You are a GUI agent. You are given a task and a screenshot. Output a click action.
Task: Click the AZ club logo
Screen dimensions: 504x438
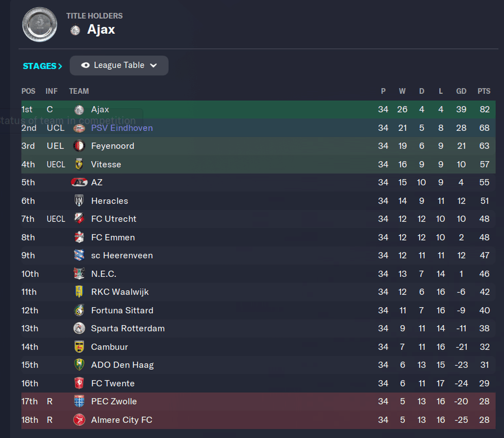[x=79, y=182]
